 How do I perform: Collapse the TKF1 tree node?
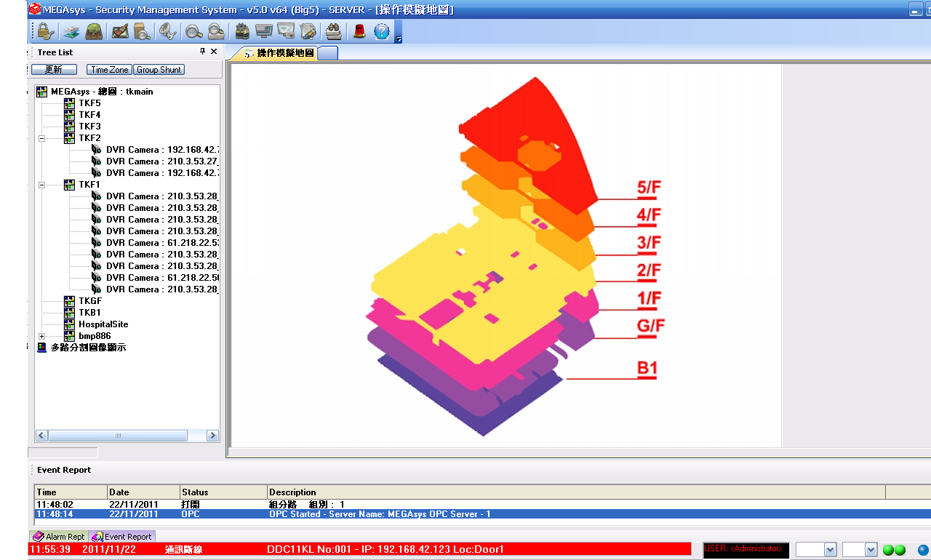pyautogui.click(x=41, y=185)
